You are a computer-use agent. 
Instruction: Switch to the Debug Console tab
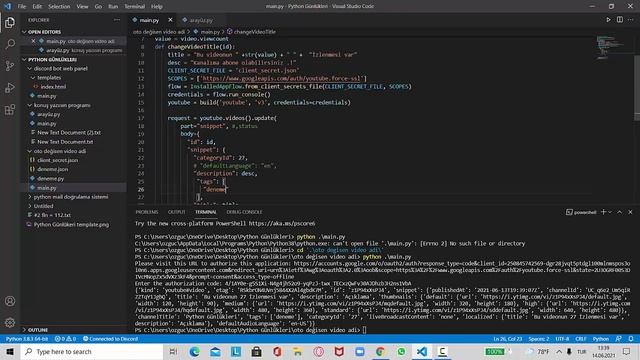tap(244, 212)
